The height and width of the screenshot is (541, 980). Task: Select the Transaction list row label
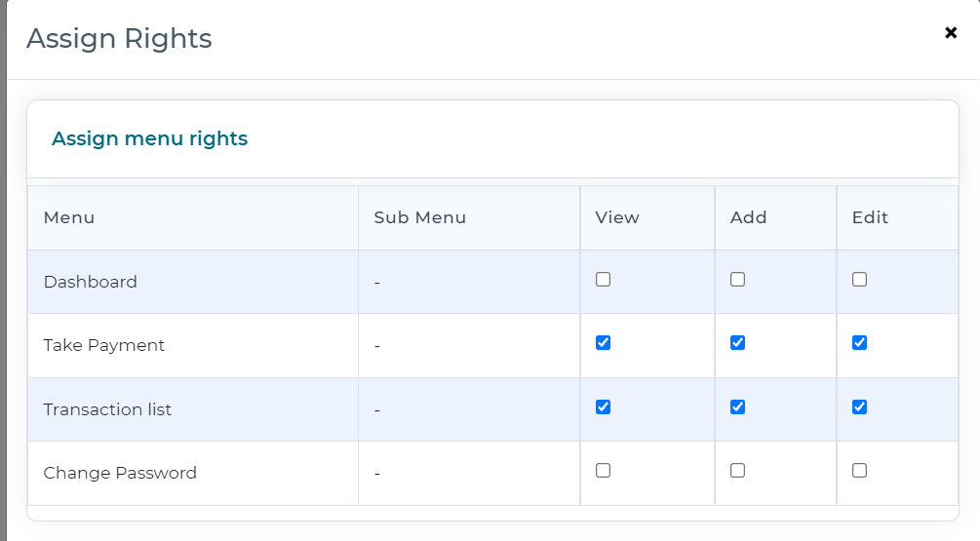107,409
